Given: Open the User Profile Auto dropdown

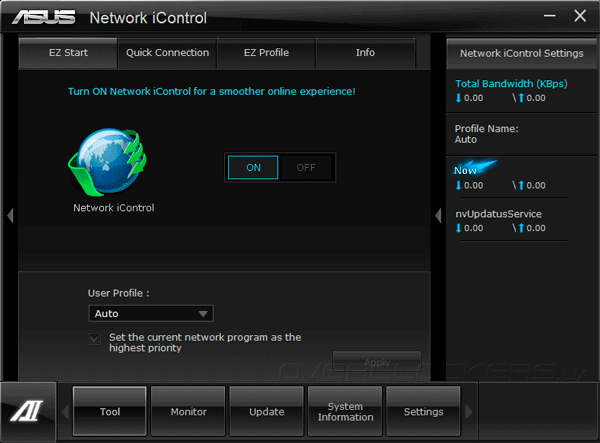Looking at the screenshot, I should 151,314.
